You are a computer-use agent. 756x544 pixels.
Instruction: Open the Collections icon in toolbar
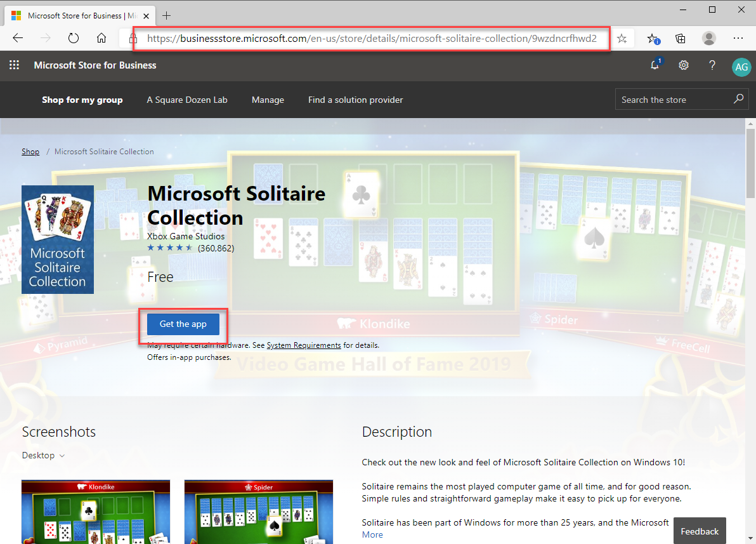(681, 39)
